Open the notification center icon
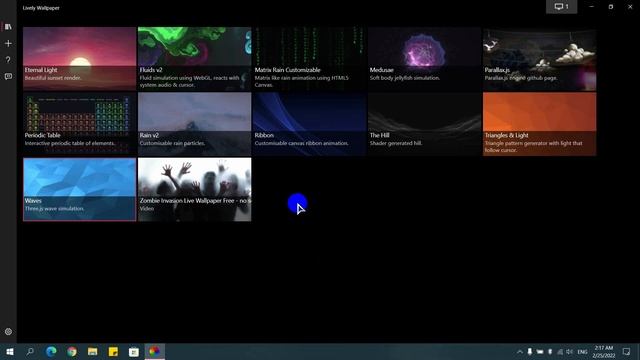 coord(627,351)
